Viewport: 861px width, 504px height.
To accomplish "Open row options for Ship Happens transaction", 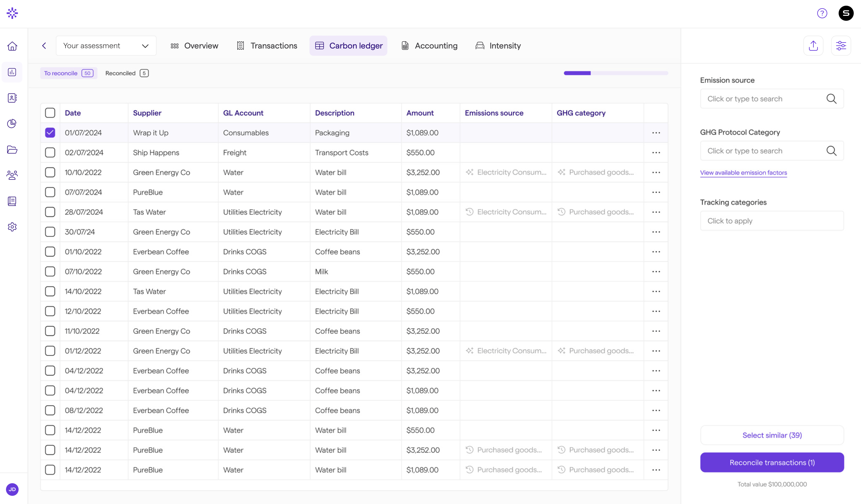I will pyautogui.click(x=656, y=153).
